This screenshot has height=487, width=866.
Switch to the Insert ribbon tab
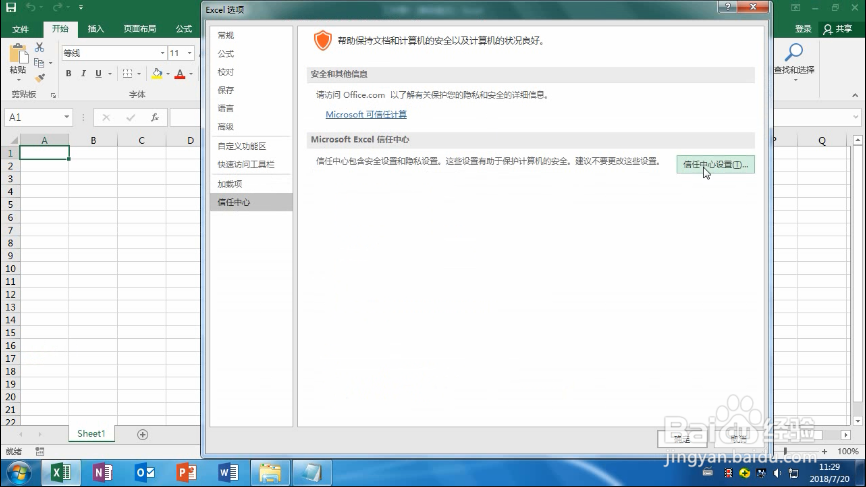tap(96, 29)
